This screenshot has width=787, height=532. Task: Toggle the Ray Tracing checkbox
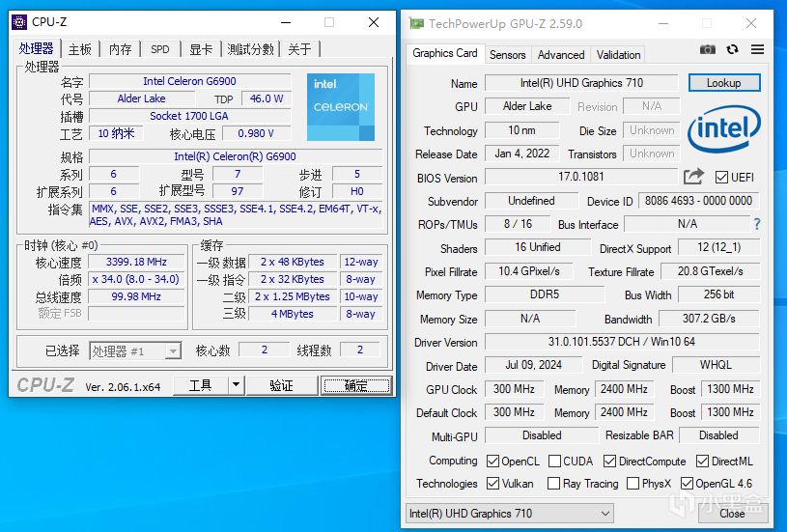tap(553, 484)
